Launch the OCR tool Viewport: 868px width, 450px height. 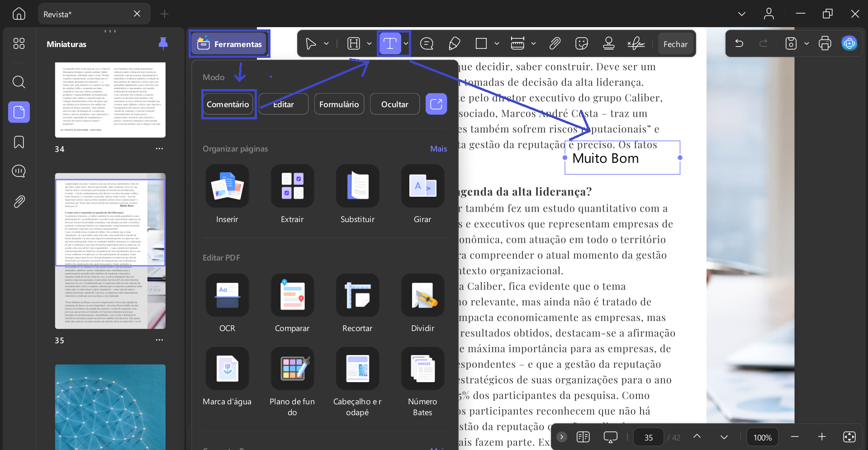click(x=227, y=303)
